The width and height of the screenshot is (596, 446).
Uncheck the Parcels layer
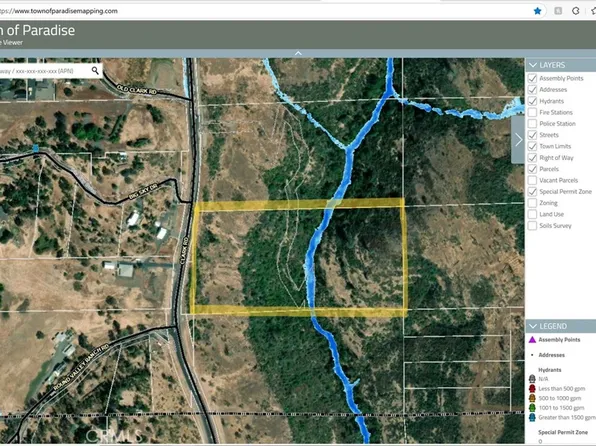coord(533,169)
